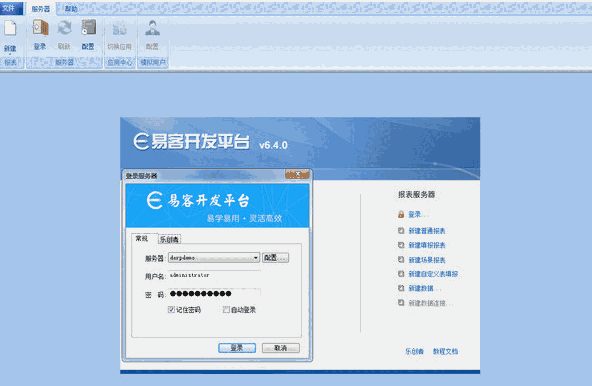Switch to the 服务器 ribbon tab
This screenshot has height=386, width=592.
click(41, 9)
